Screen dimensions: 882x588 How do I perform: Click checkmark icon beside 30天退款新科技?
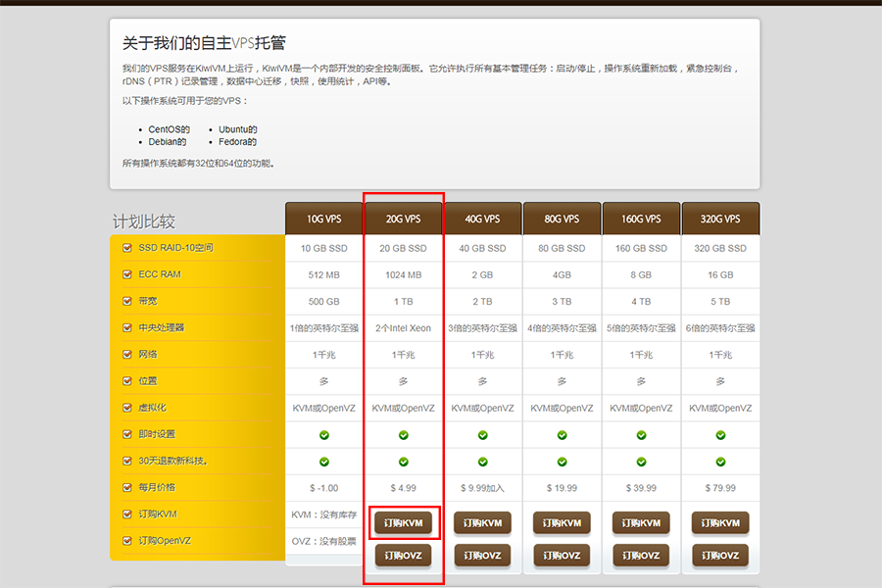click(x=127, y=461)
